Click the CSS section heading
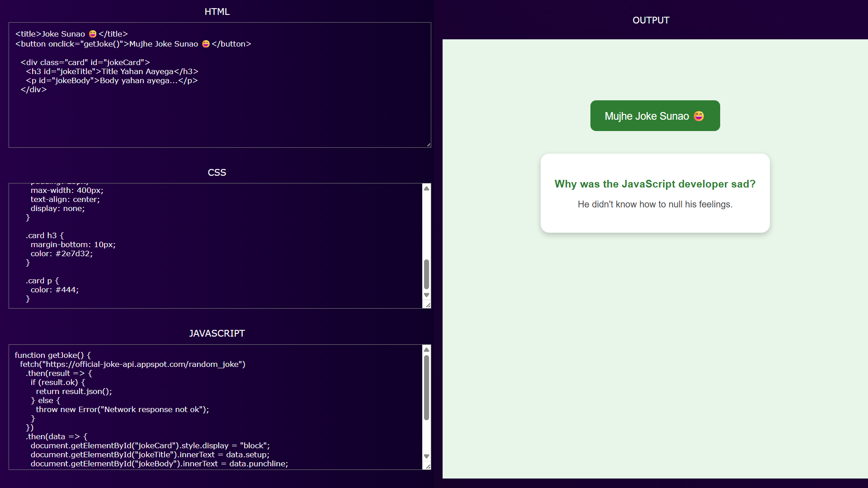Image resolution: width=868 pixels, height=488 pixels. [217, 173]
